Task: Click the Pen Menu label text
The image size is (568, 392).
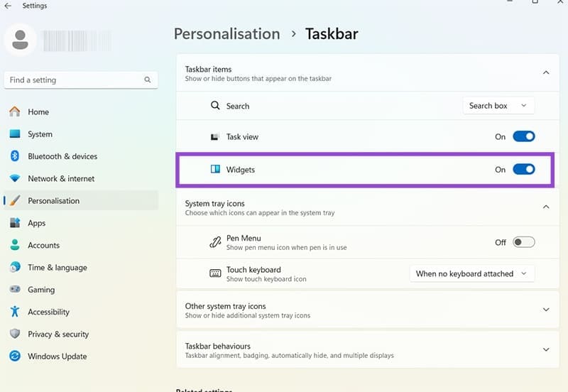Action: pos(244,238)
